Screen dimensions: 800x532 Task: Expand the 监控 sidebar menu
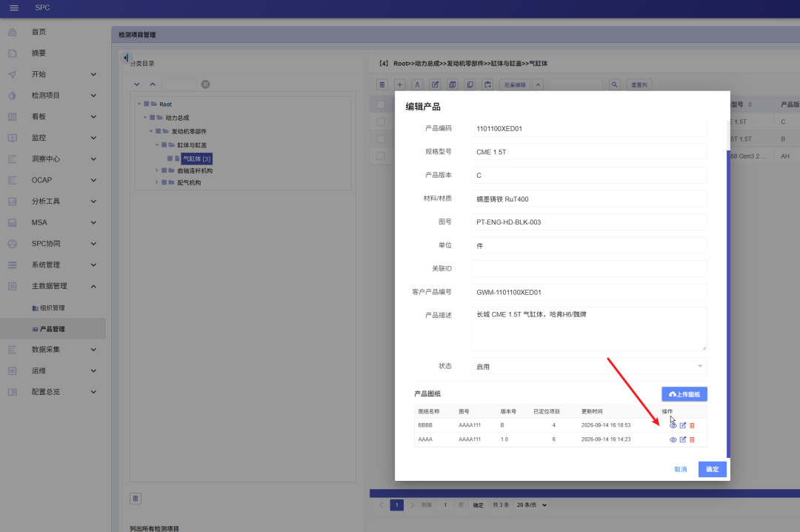[x=53, y=138]
